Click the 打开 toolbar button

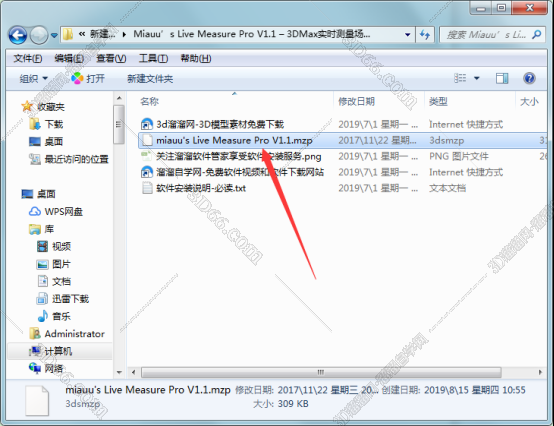[88, 78]
